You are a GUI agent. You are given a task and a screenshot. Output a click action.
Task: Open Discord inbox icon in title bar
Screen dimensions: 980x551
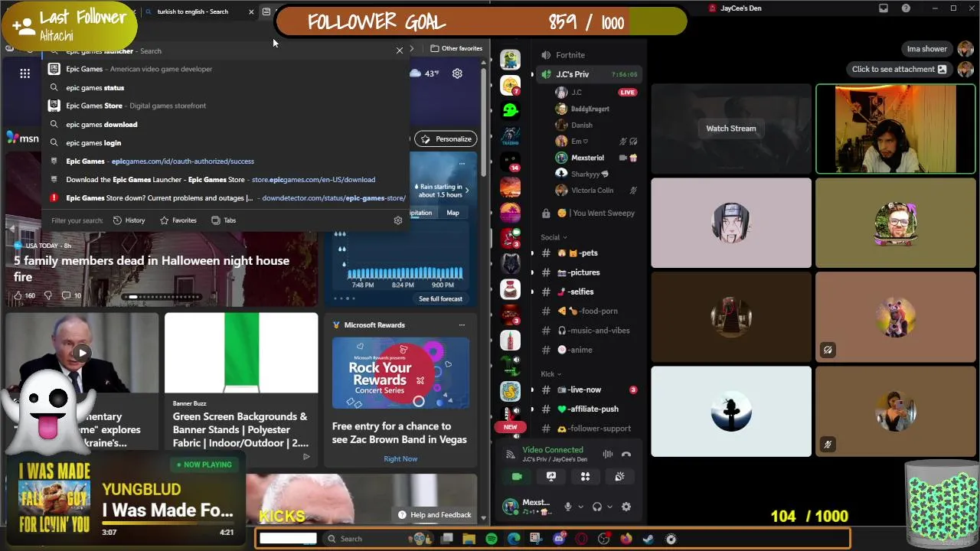pyautogui.click(x=884, y=8)
